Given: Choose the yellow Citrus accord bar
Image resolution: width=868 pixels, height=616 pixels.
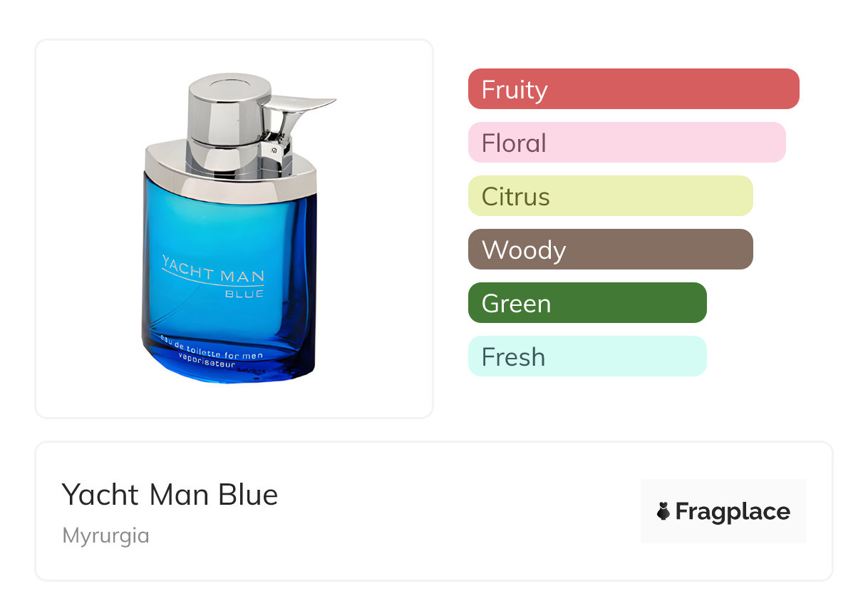Looking at the screenshot, I should coord(610,196).
